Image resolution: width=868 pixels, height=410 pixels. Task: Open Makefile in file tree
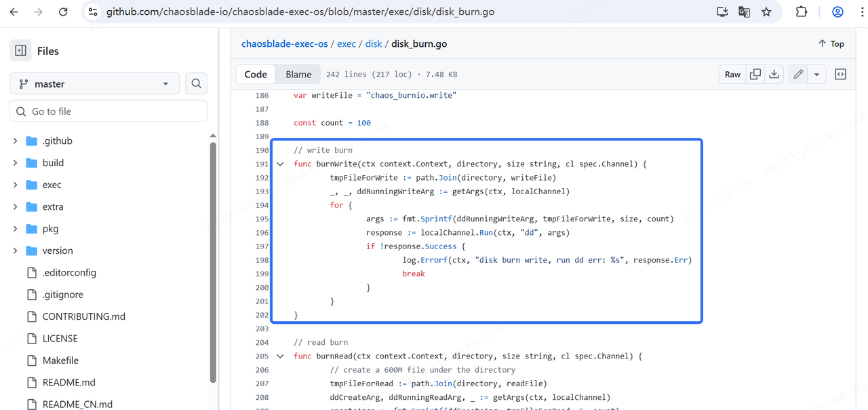(60, 360)
